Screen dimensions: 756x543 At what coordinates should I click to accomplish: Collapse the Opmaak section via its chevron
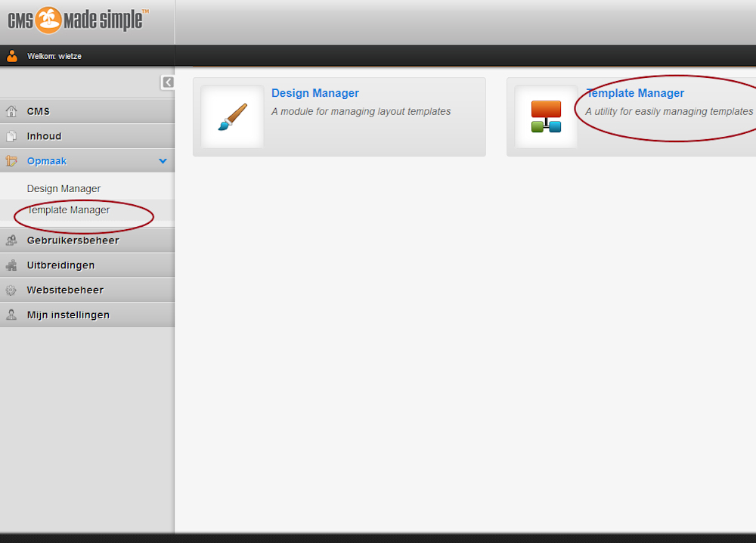point(163,161)
